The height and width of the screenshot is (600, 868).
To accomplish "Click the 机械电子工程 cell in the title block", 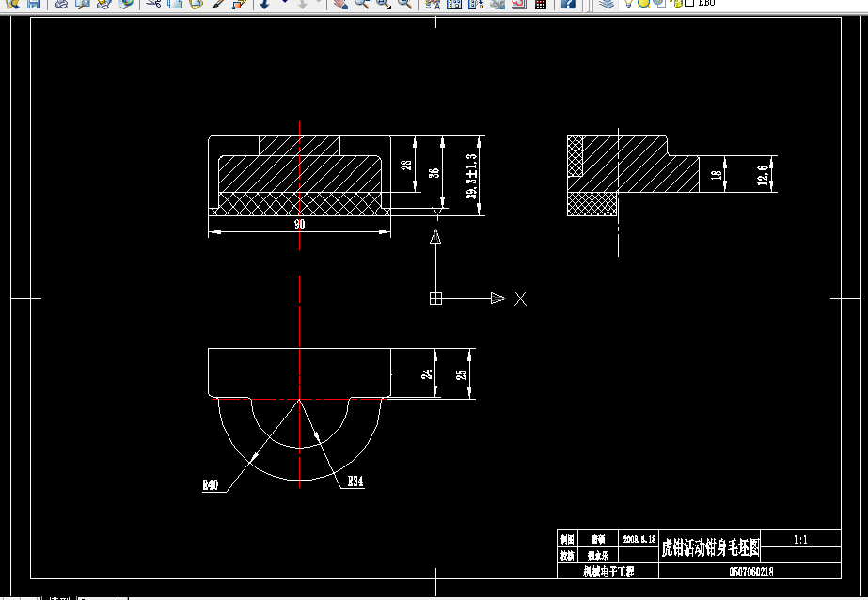I will pyautogui.click(x=609, y=572).
